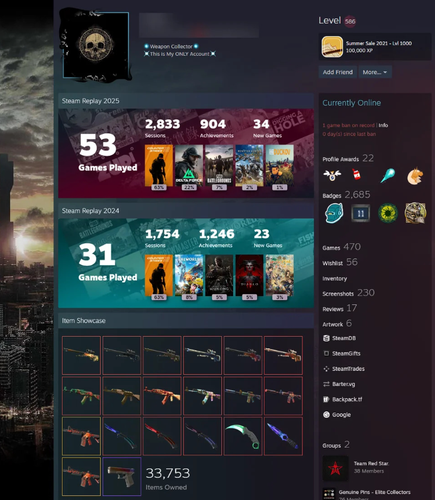Select the Duckov game cover
The image size is (435, 500).
[x=280, y=166]
